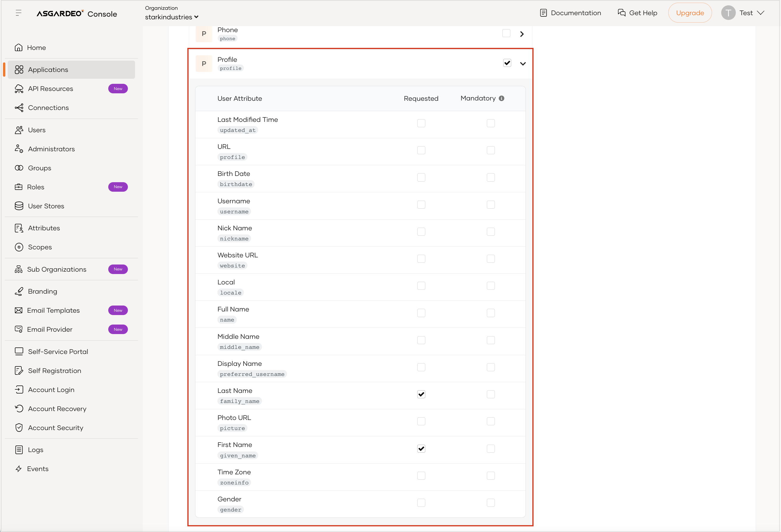Open the Documentation link
Image resolution: width=781 pixels, height=532 pixels.
(x=576, y=13)
